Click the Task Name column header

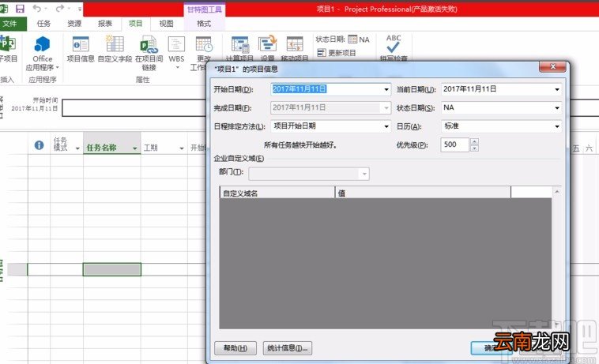point(112,144)
